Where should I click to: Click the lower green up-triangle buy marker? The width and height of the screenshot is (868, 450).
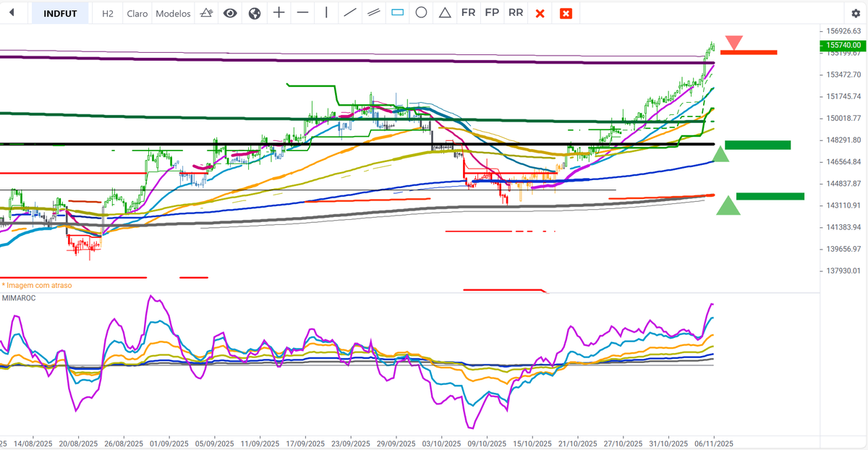(x=728, y=205)
